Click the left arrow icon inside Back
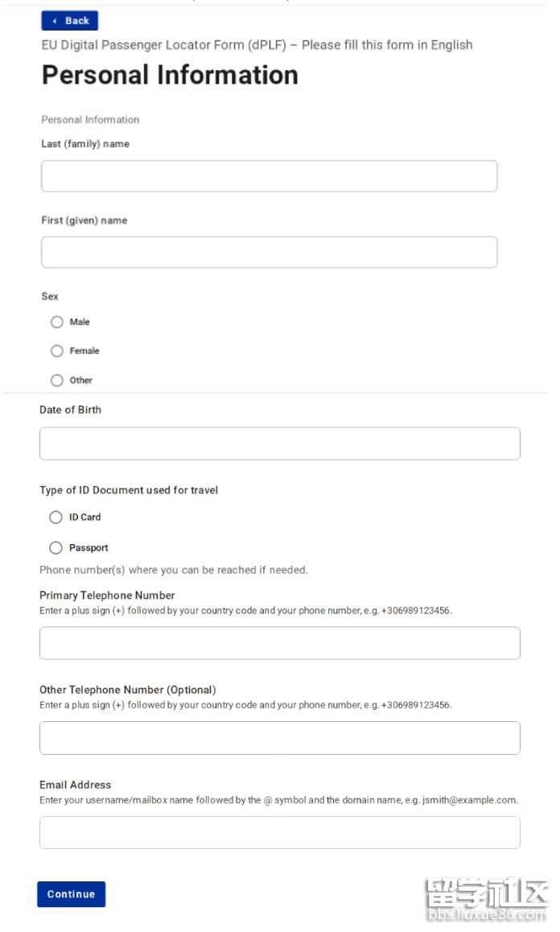The image size is (560, 932). click(x=54, y=21)
